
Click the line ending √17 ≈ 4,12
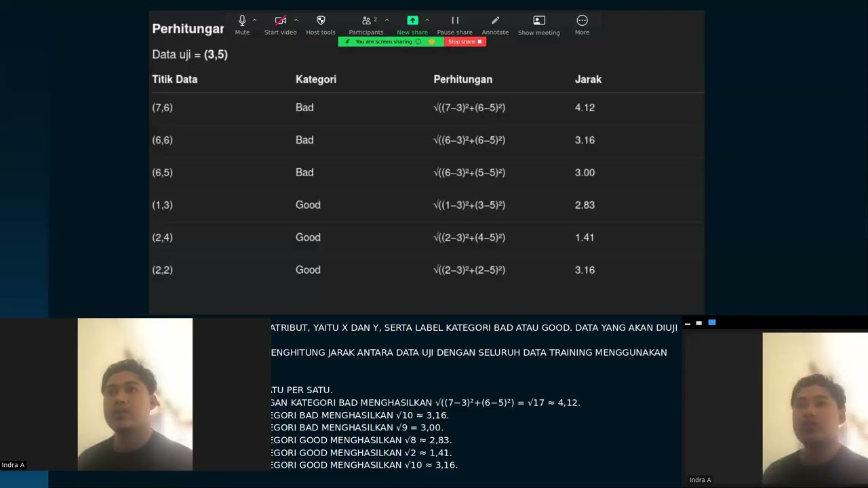(426, 403)
